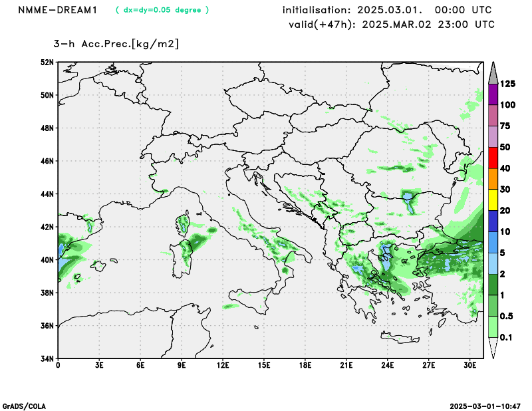Click the 46N latitude label

47,161
